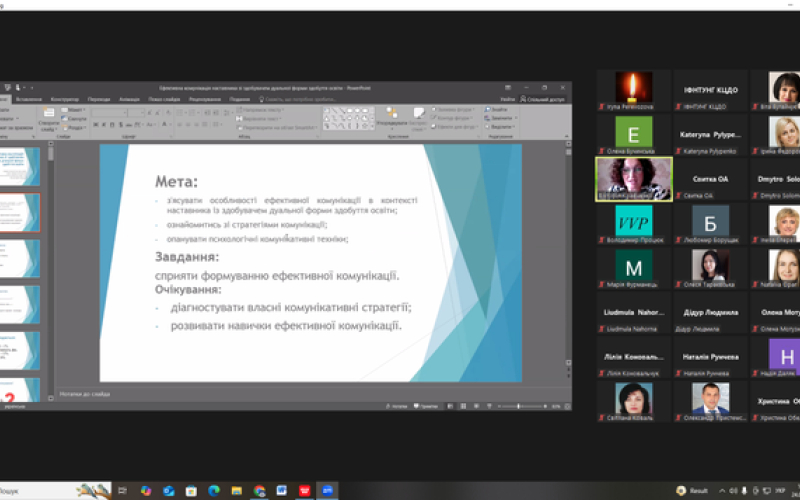Click the Спільний доступ (Share) button
This screenshot has width=800, height=500.
pos(542,99)
